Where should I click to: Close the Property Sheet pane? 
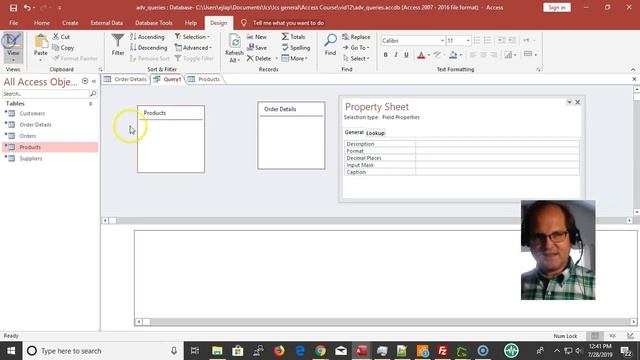[x=578, y=102]
